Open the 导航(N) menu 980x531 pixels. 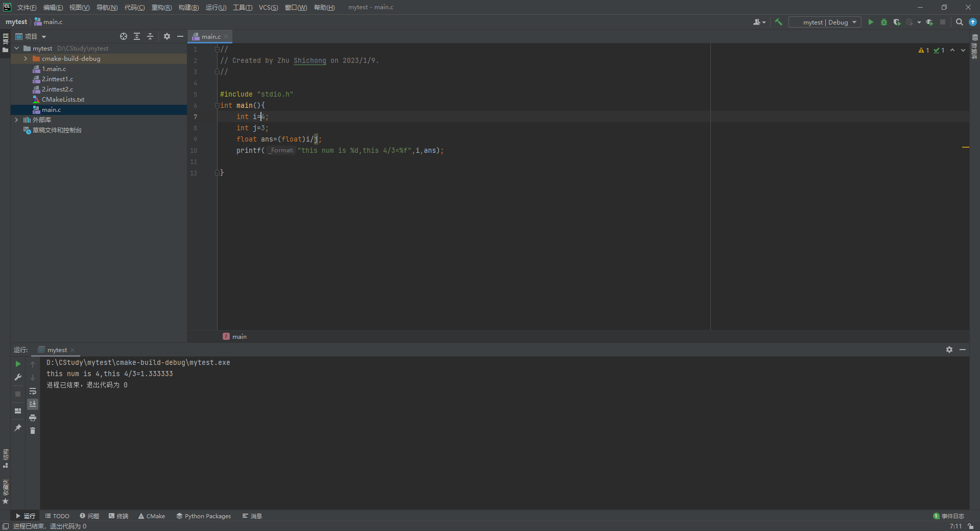(107, 7)
